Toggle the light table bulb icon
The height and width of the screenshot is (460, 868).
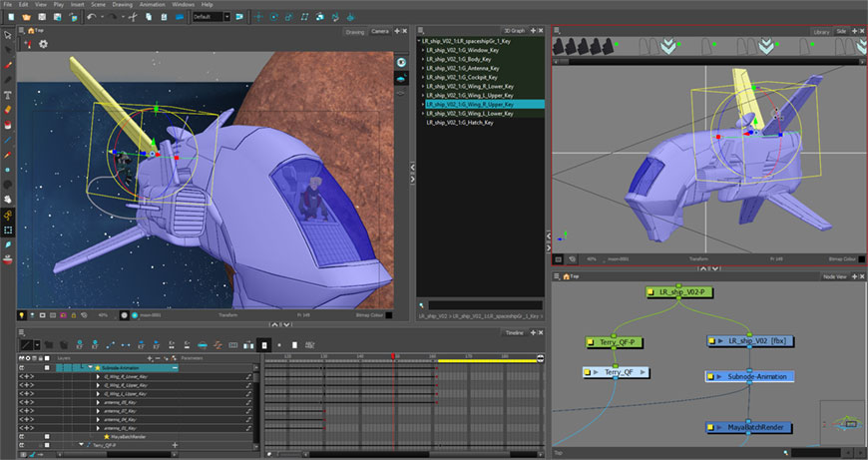pos(22,315)
